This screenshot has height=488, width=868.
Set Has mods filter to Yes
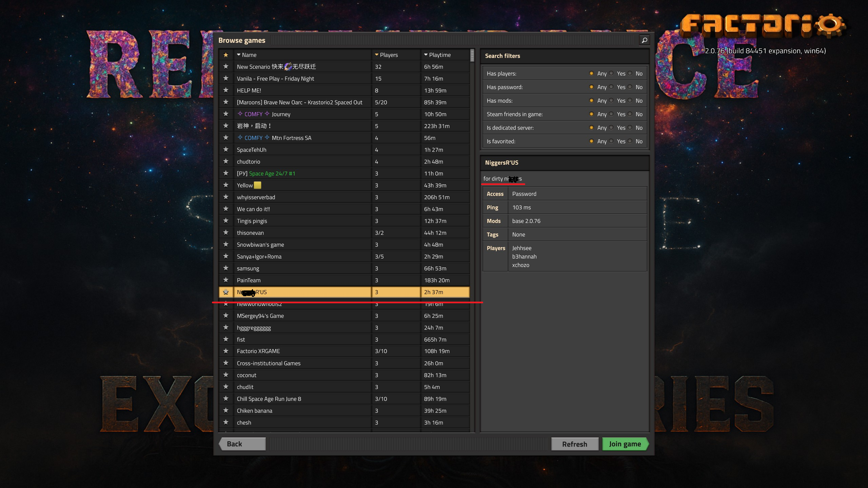[611, 101]
